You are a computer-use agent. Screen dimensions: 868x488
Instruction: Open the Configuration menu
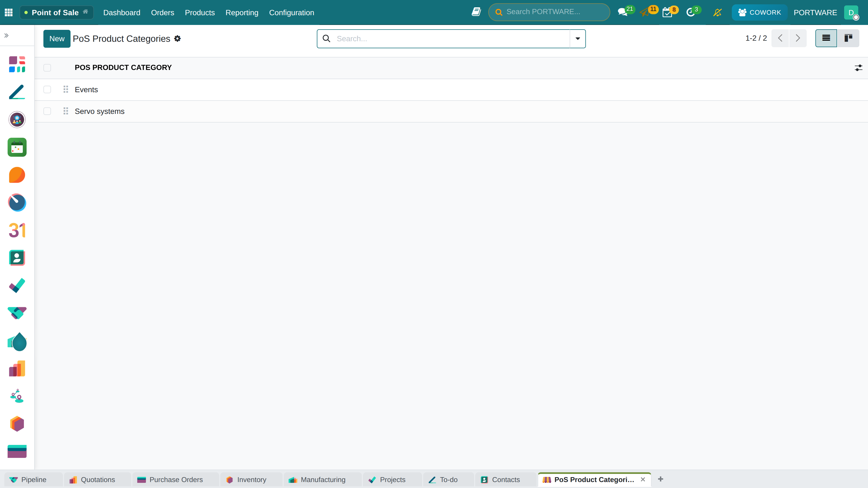coord(292,12)
